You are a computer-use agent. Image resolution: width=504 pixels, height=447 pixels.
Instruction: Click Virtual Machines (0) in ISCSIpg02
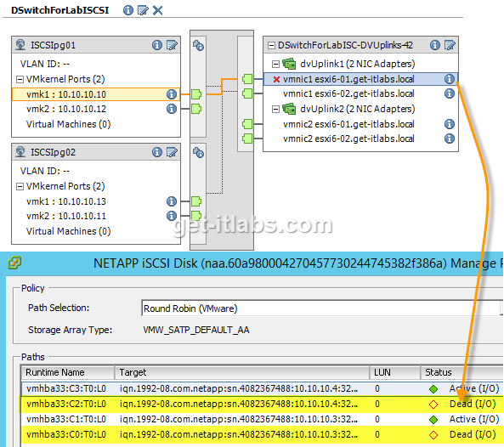point(68,231)
